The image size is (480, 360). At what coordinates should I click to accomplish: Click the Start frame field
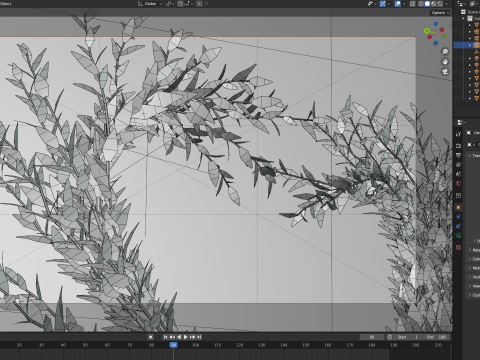point(408,337)
